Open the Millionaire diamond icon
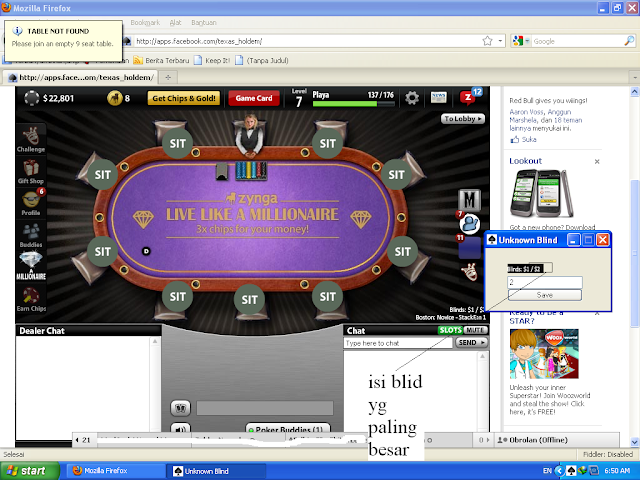Screen dimensions: 640x480 tap(31, 266)
